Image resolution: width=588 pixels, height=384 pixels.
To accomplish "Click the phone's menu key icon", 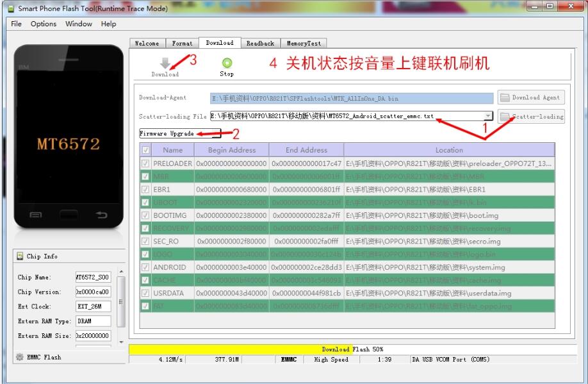I will pos(36,215).
